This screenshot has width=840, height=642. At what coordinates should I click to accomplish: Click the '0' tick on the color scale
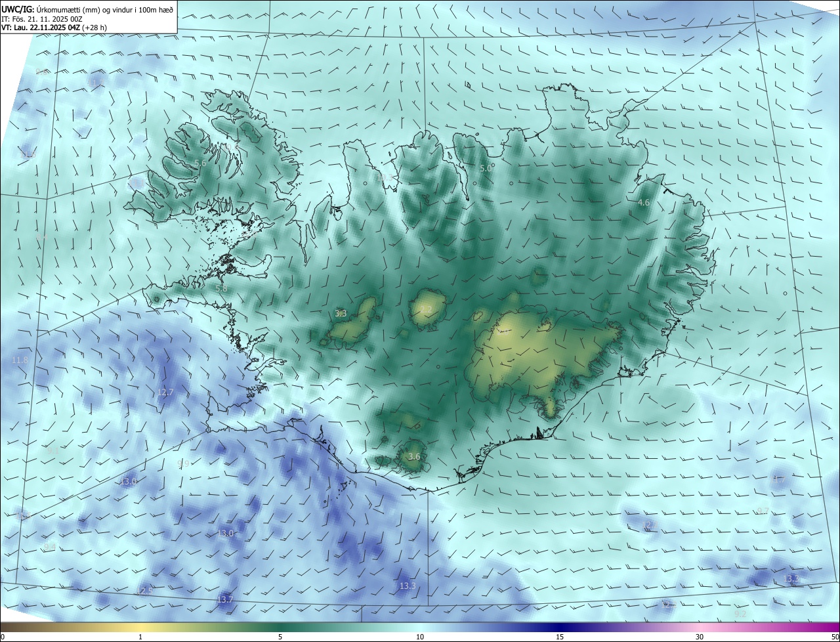tap(3, 637)
